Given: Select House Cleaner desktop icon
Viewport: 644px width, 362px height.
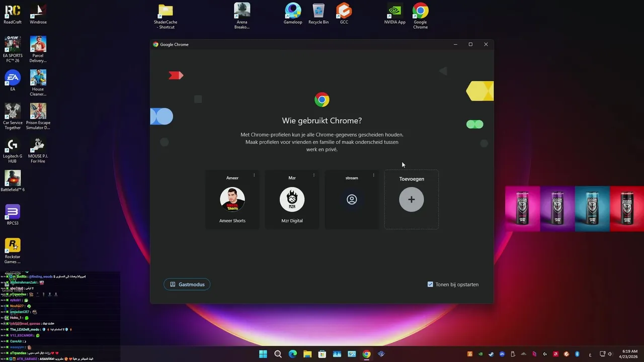Looking at the screenshot, I should click(38, 83).
